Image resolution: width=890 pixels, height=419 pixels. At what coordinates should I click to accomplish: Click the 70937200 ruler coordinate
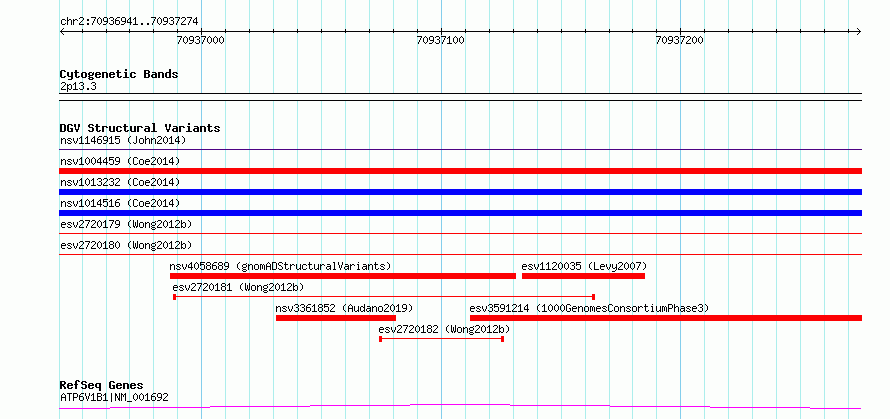679,40
